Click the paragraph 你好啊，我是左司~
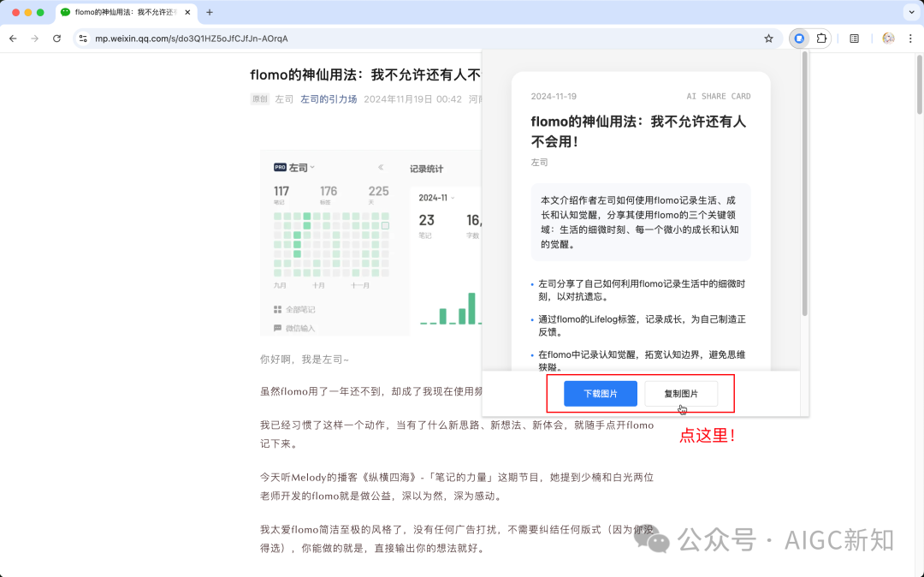This screenshot has width=924, height=577. 304,360
